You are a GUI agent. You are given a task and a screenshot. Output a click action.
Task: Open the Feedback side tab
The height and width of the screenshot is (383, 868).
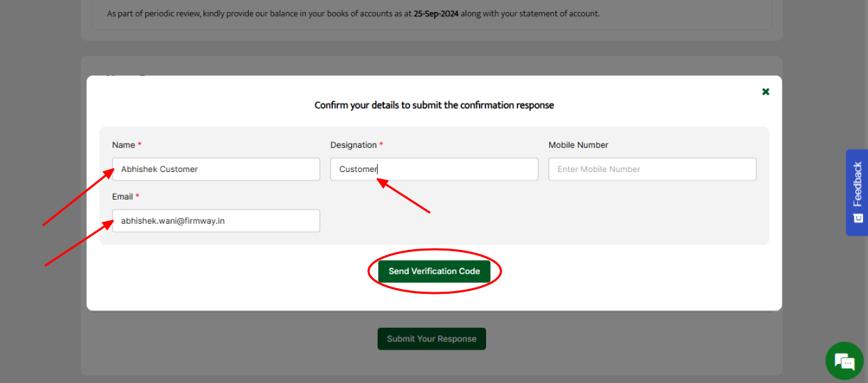coord(857,184)
